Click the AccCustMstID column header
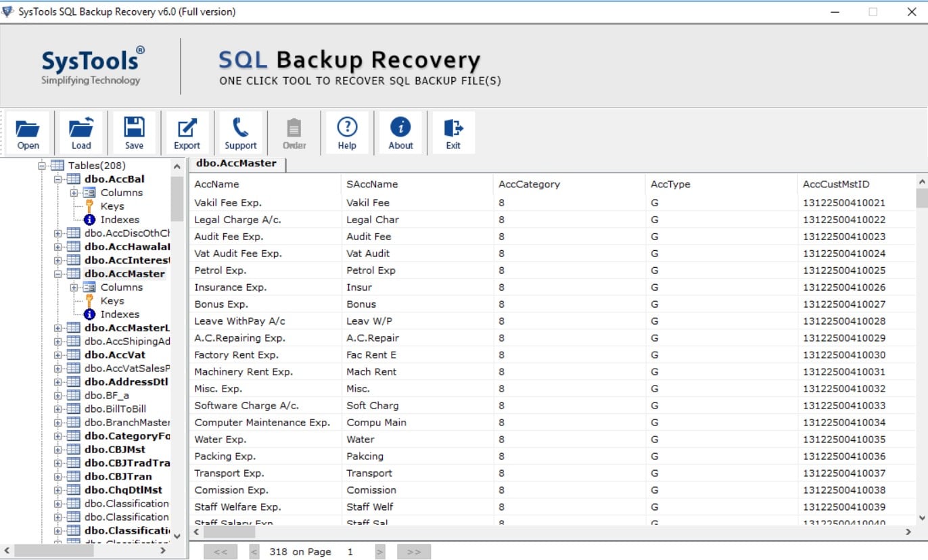The height and width of the screenshot is (560, 928). click(857, 184)
